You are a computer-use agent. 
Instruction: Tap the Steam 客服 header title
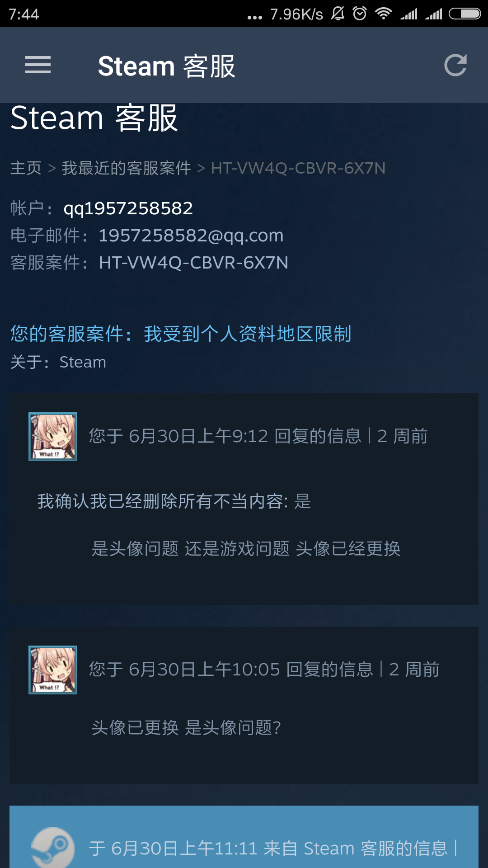[167, 66]
